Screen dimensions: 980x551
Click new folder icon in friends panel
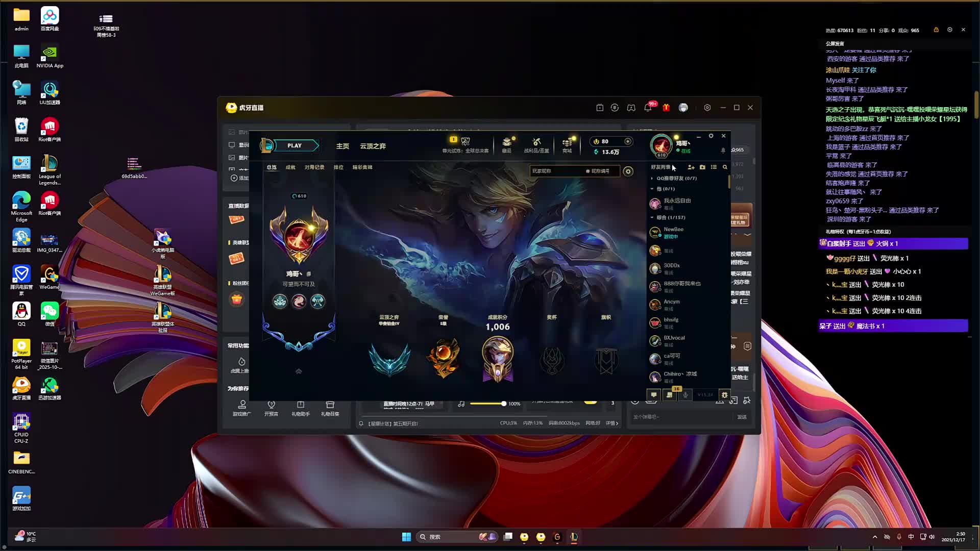tap(702, 167)
